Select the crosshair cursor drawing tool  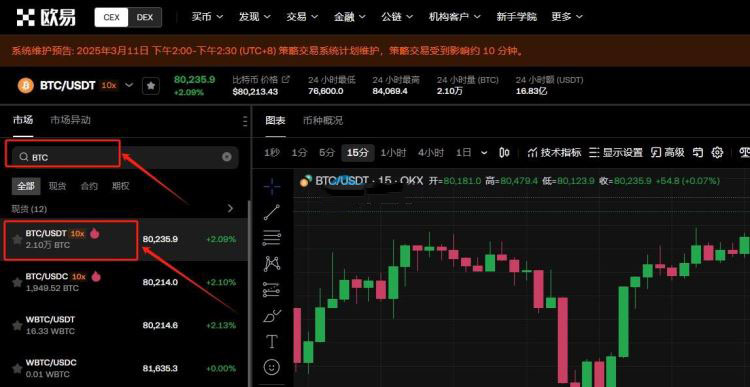(x=272, y=186)
